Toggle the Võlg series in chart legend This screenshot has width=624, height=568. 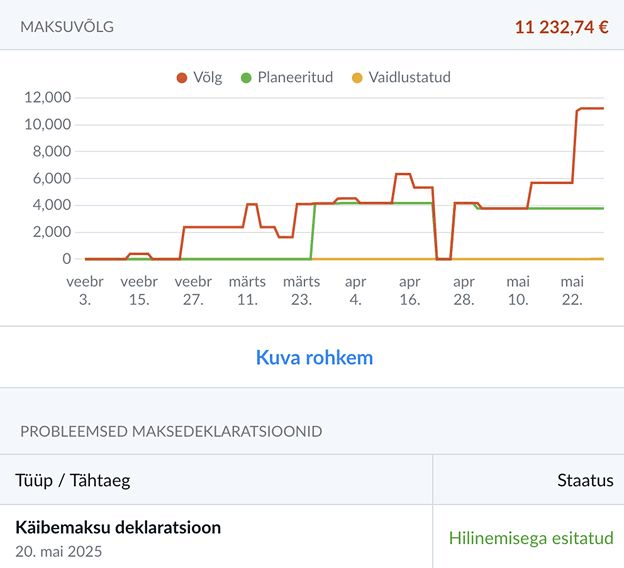point(208,77)
